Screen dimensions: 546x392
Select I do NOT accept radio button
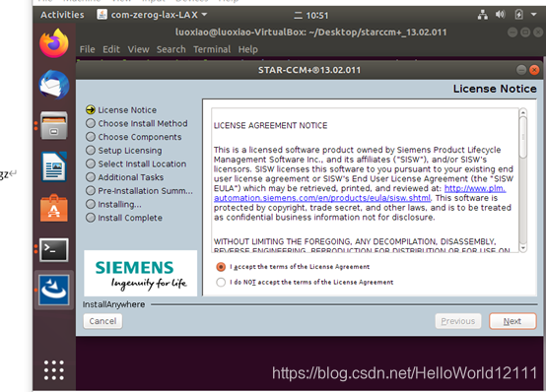coord(221,282)
